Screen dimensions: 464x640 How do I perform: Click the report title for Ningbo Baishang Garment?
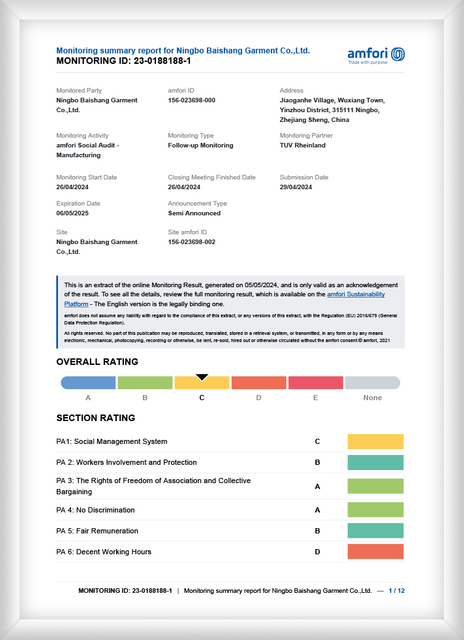[183, 51]
